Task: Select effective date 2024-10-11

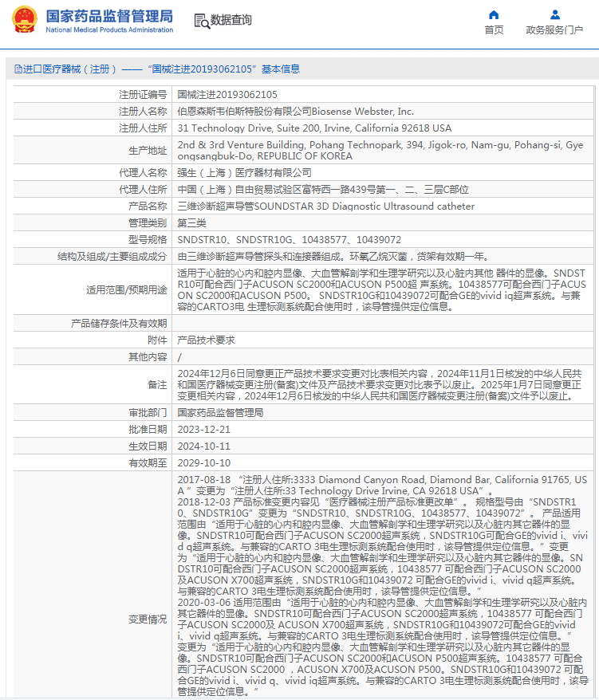Action: tap(203, 446)
